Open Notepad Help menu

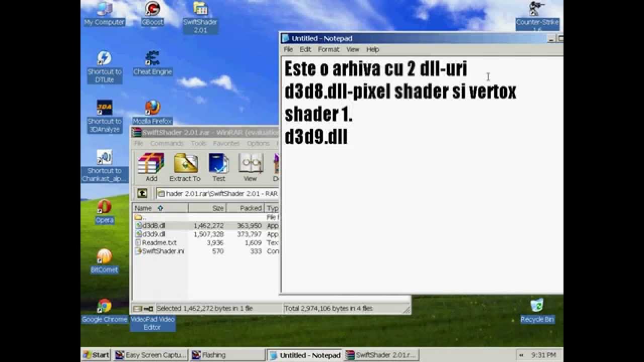coord(373,50)
